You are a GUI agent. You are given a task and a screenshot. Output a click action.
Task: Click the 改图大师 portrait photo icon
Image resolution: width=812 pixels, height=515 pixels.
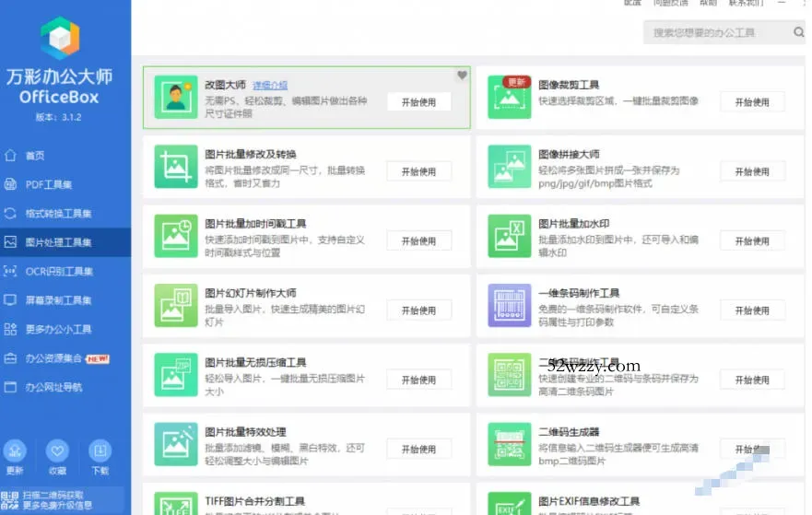175,98
